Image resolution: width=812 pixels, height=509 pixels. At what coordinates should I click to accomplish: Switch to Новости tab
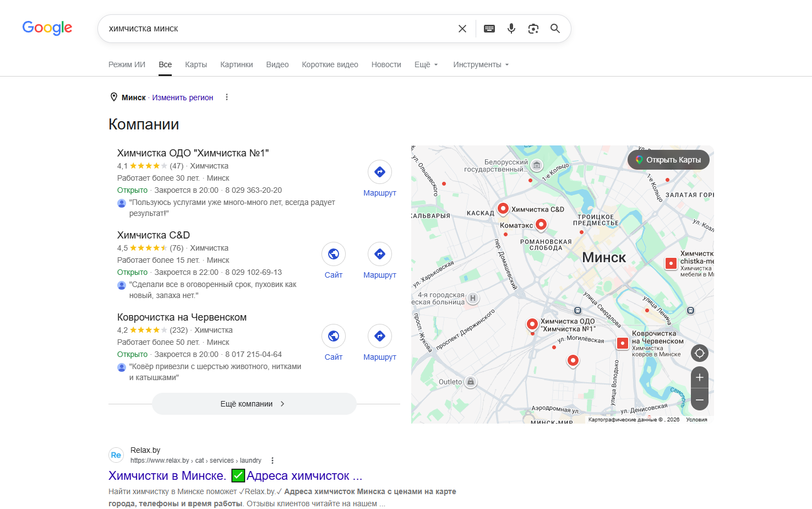point(386,64)
